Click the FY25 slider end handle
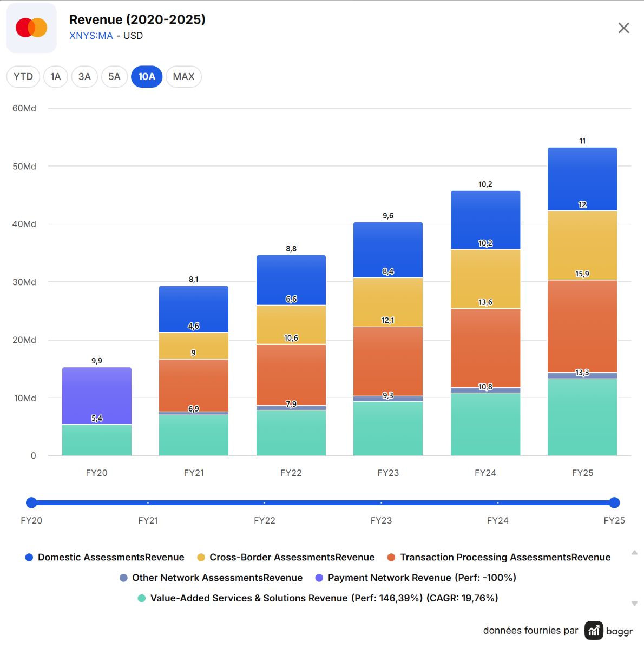This screenshot has width=644, height=649. coord(614,502)
